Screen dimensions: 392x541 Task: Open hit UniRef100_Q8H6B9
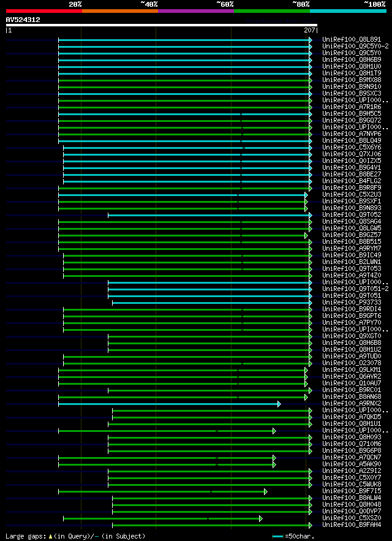tap(352, 60)
